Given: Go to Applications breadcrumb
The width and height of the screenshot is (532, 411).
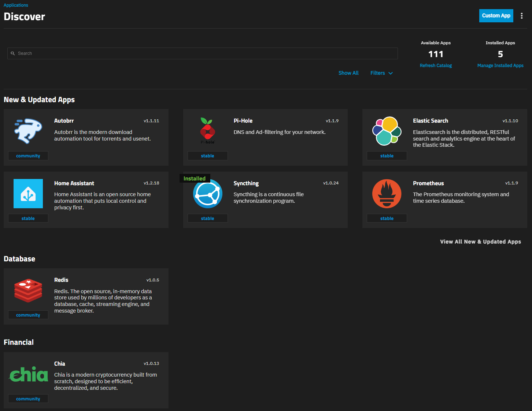Looking at the screenshot, I should [x=16, y=5].
